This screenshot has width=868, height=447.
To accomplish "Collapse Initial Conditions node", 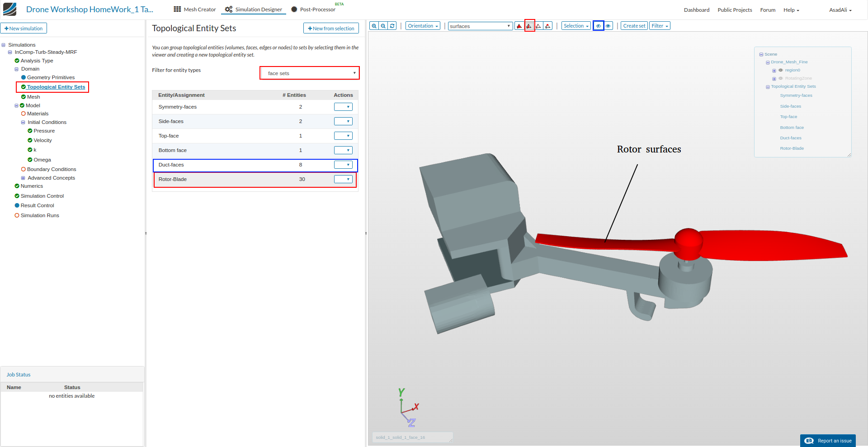I will [23, 123].
